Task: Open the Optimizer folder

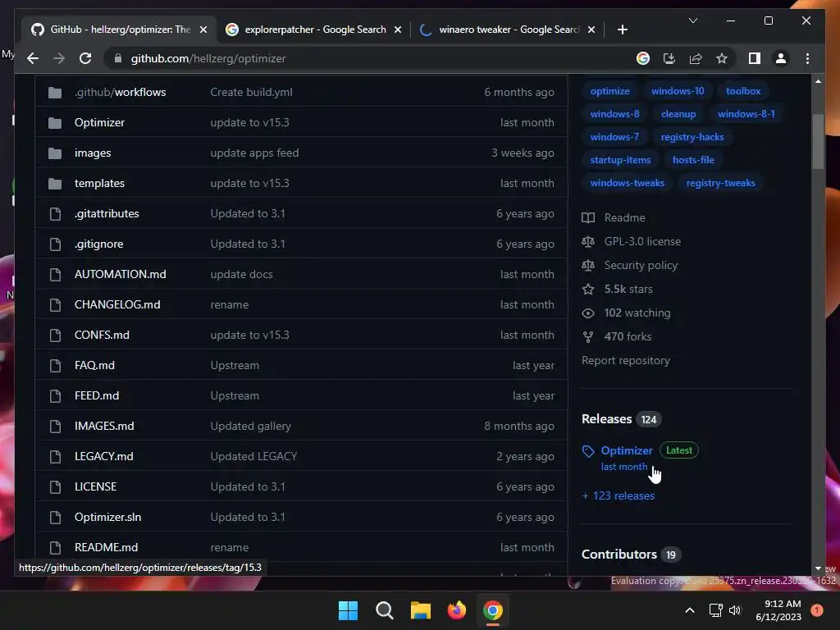Action: [x=99, y=122]
